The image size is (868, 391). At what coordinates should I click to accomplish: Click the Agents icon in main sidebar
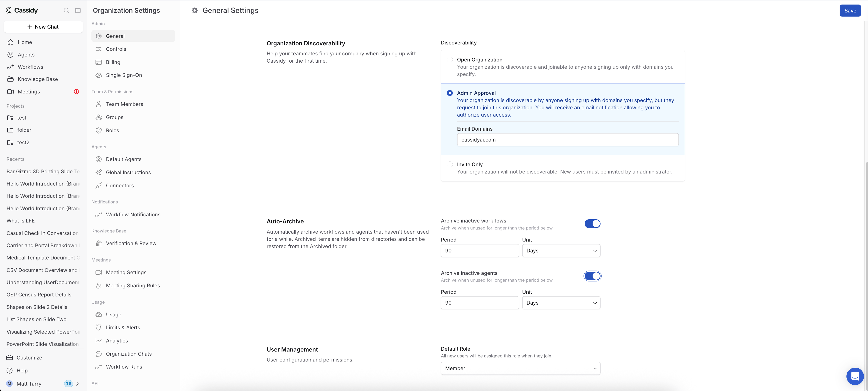tap(10, 55)
